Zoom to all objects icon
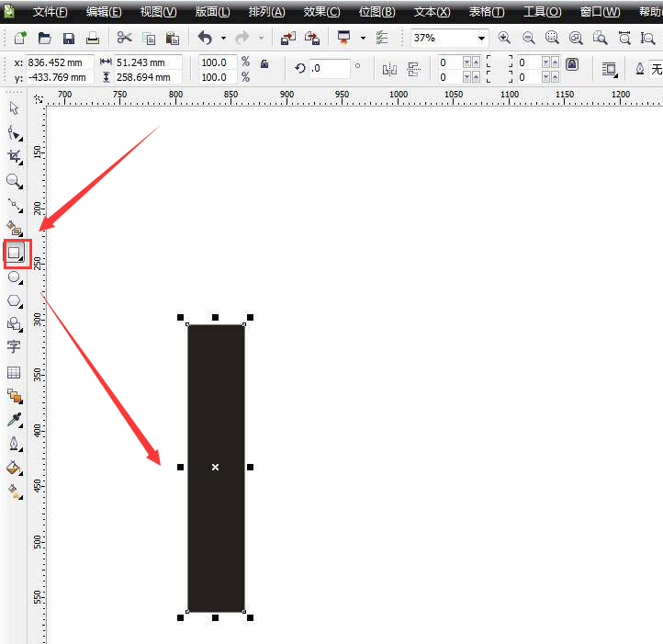Screen dimensions: 663x644 tap(576, 38)
